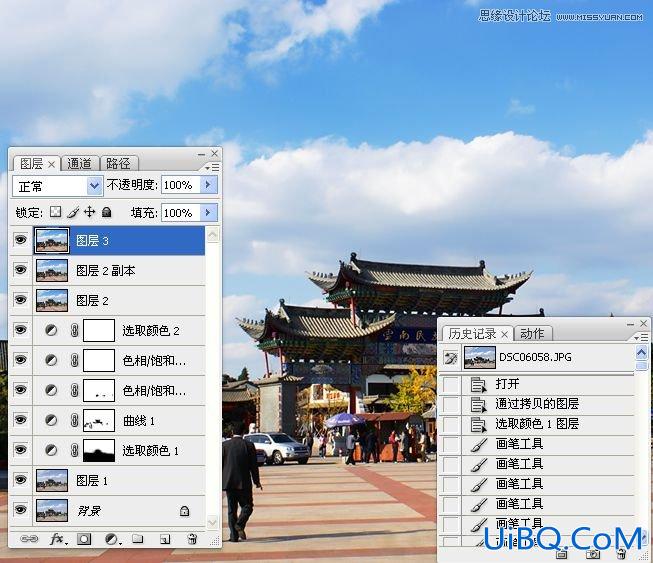Open the Layers panel options menu

(x=212, y=167)
